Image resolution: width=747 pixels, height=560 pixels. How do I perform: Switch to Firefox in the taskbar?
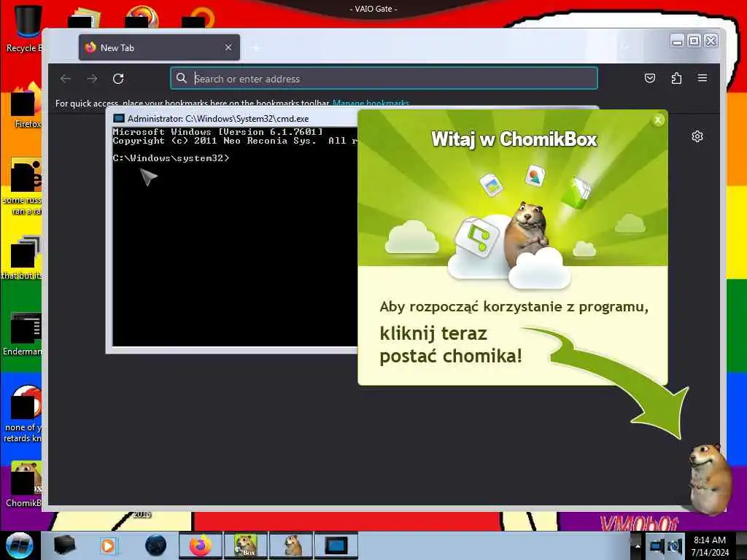[201, 545]
